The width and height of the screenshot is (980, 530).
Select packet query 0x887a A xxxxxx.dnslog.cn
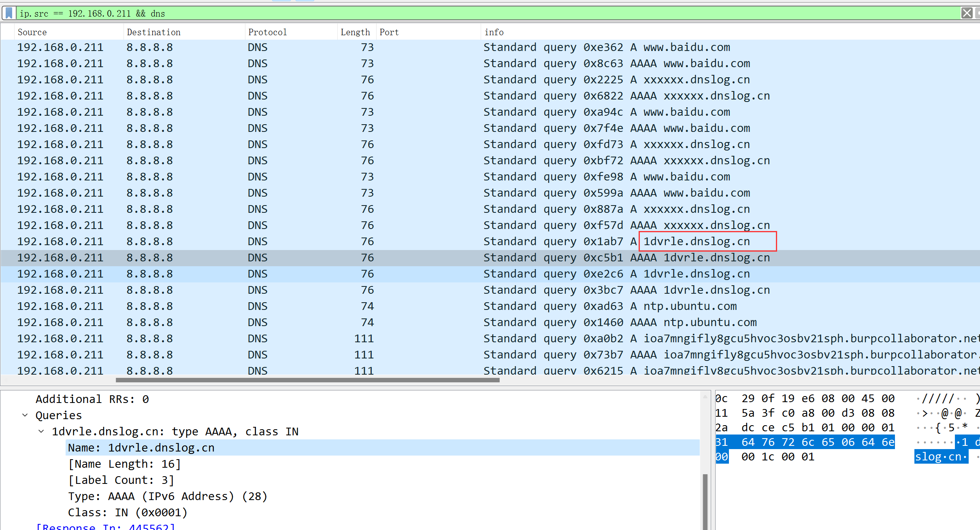pyautogui.click(x=490, y=209)
